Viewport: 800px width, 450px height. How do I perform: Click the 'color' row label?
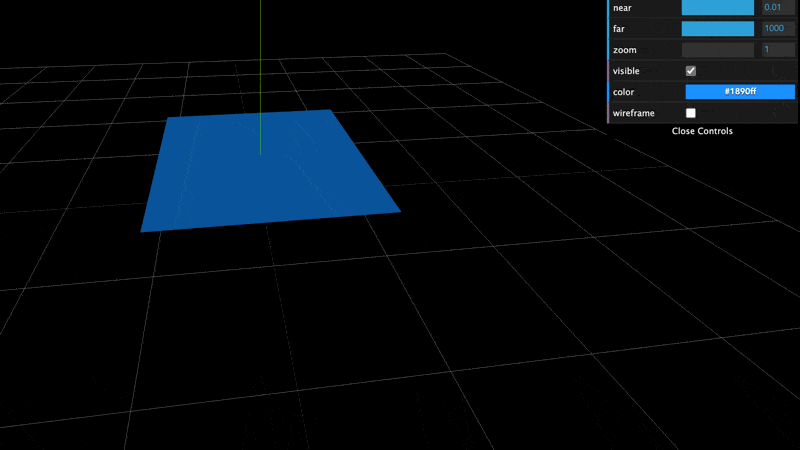[623, 92]
